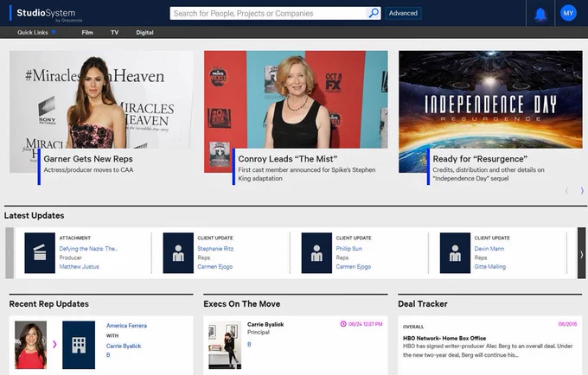Click the Alec Berg deal description text
This screenshot has height=375, width=588.
[488, 350]
